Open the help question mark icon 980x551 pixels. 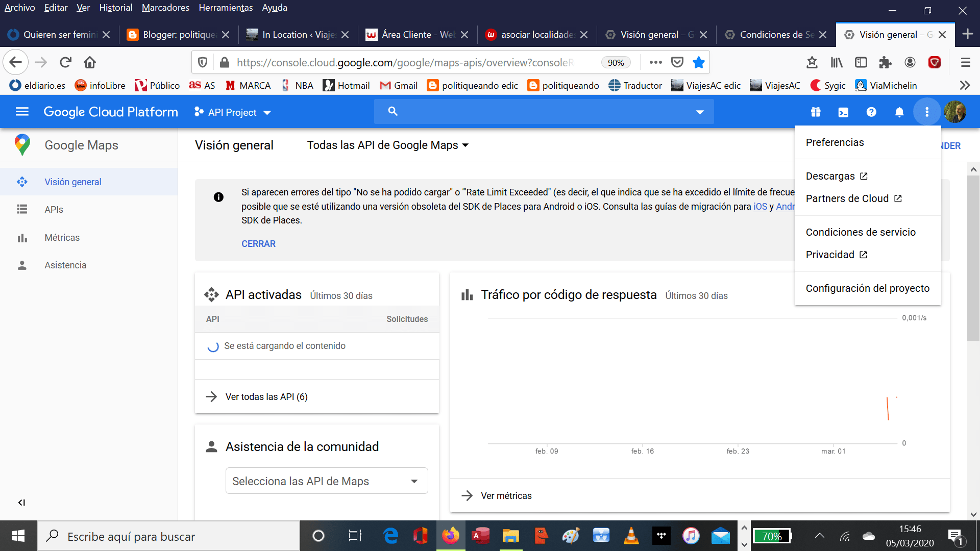[871, 112]
